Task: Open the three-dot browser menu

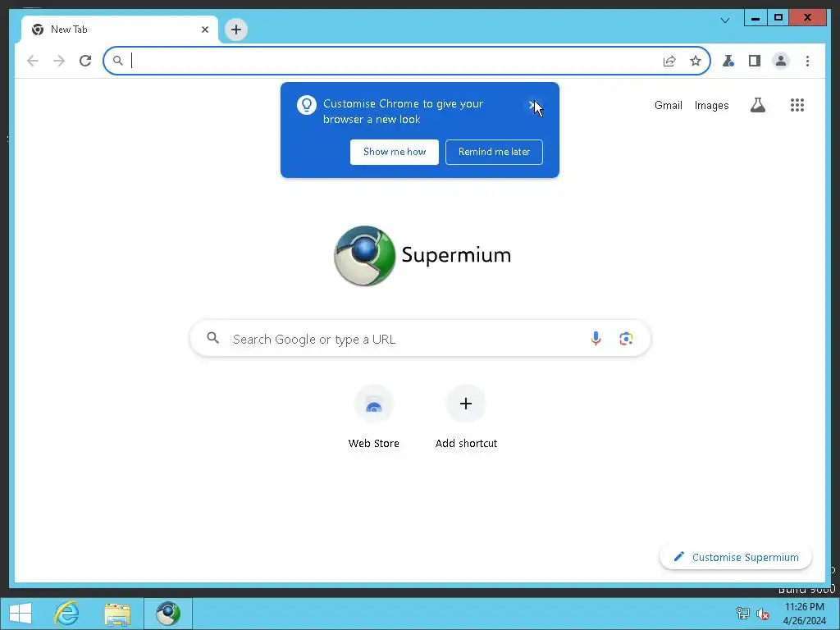Action: pyautogui.click(x=807, y=61)
